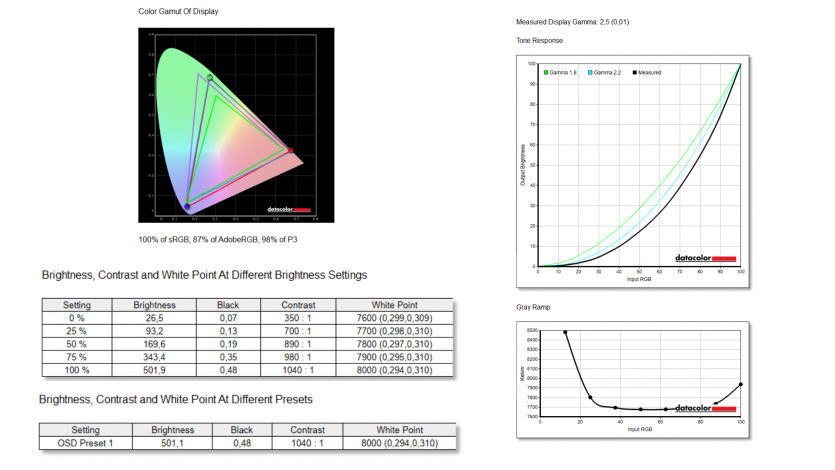The width and height of the screenshot is (835, 470).
Task: Click the datacolor logo in the color gamut chart
Action: (x=290, y=210)
